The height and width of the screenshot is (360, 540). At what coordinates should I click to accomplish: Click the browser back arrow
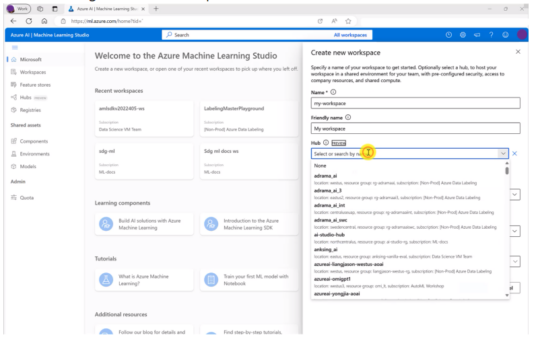tap(13, 21)
